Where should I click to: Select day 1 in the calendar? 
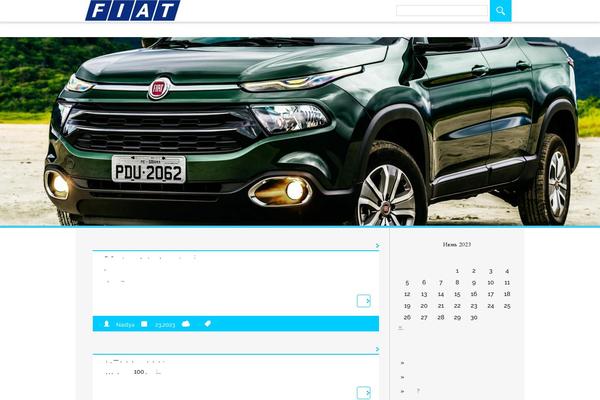click(x=457, y=271)
